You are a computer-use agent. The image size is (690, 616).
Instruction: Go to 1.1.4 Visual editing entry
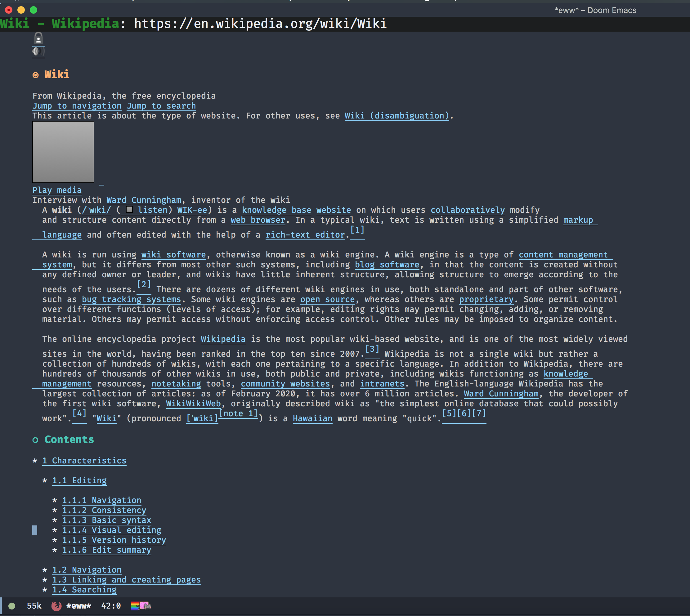coord(111,530)
